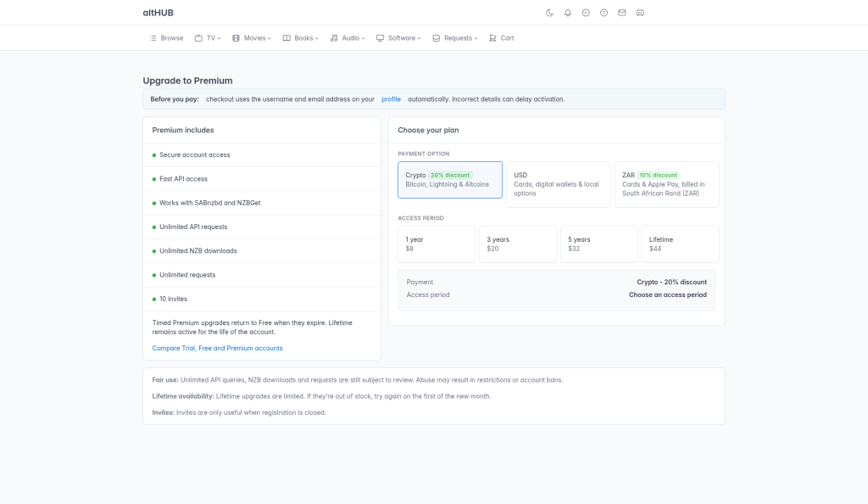The image size is (868, 504).
Task: Click the "PAYMENT OPTION" section label
Action: pyautogui.click(x=424, y=154)
